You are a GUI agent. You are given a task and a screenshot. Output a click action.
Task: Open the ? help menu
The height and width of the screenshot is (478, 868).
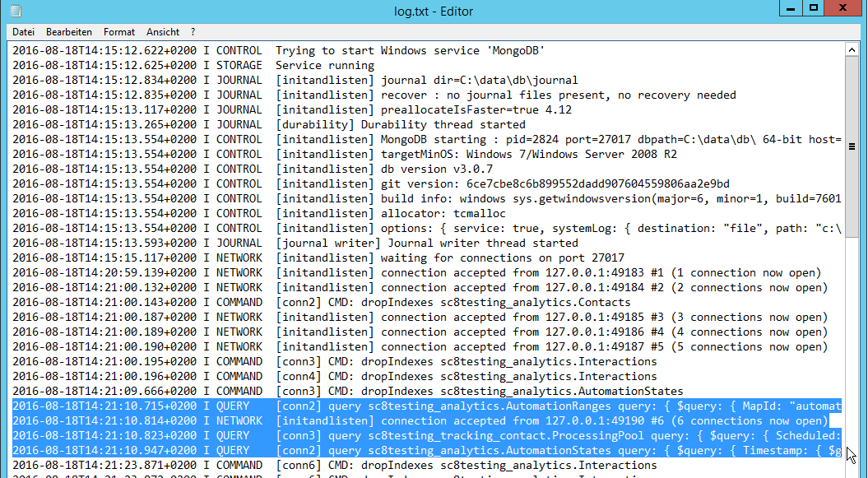[193, 32]
